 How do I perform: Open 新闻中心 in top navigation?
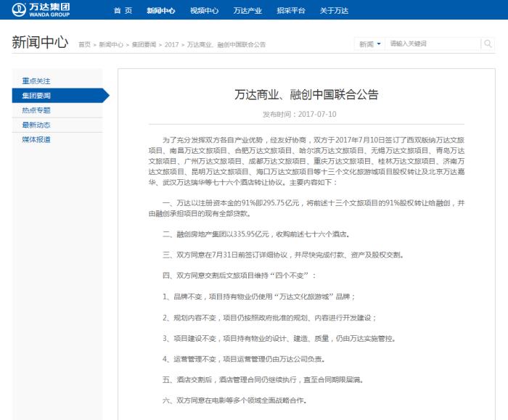pos(160,11)
